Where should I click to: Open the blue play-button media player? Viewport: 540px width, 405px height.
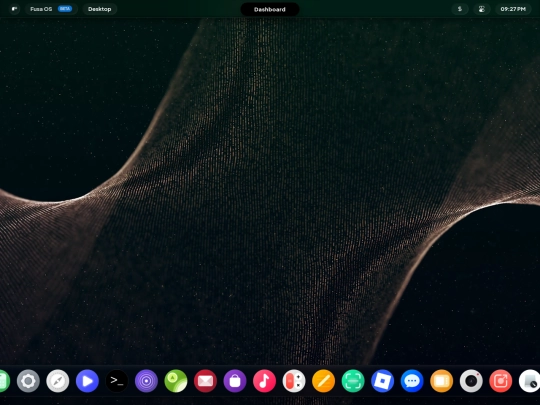[87, 381]
